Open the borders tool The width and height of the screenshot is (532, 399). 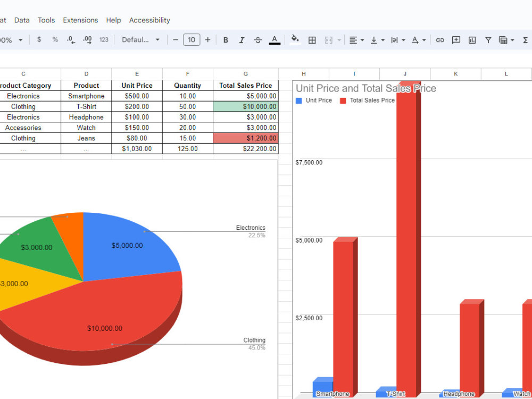(x=312, y=40)
